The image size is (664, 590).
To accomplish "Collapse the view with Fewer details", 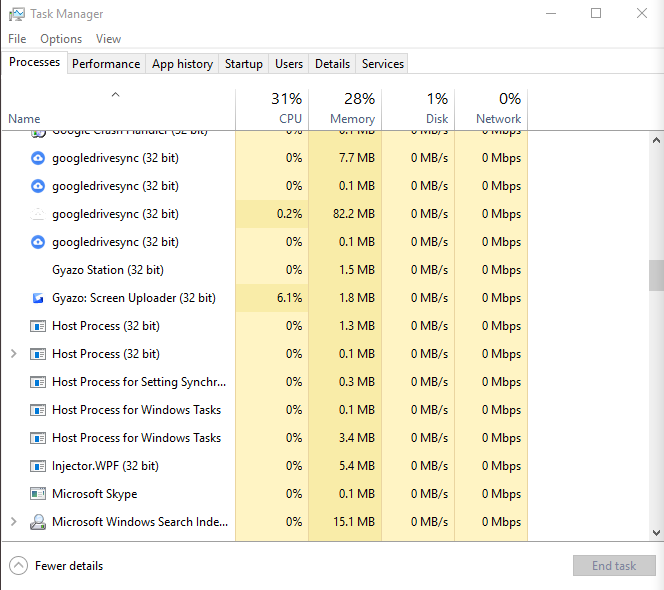I will [x=68, y=565].
